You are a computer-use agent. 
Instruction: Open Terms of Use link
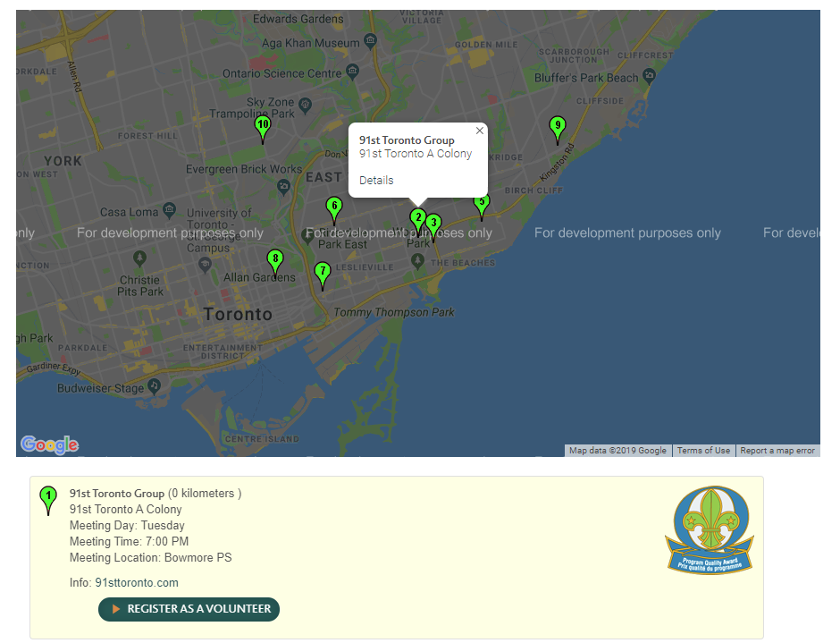[703, 451]
